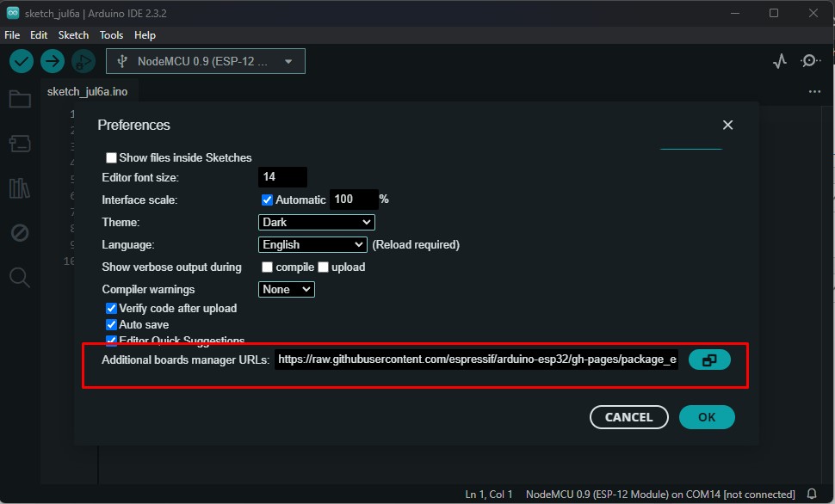Open the Serial Plotter icon
The height and width of the screenshot is (504, 835).
[x=779, y=60]
